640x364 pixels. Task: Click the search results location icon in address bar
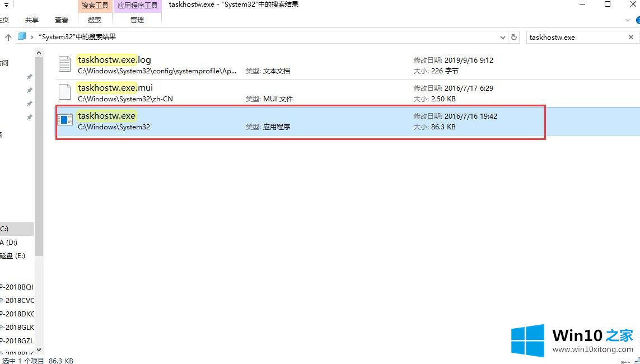(22, 37)
